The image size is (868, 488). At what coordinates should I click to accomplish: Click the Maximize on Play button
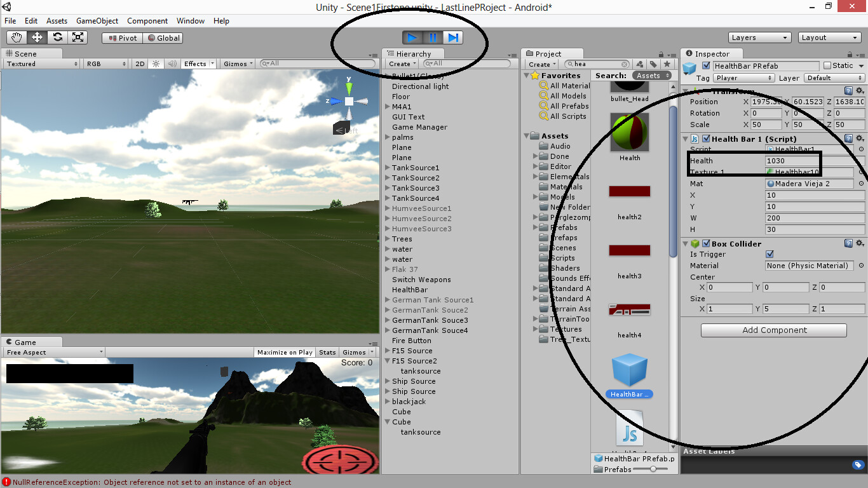[x=284, y=351]
